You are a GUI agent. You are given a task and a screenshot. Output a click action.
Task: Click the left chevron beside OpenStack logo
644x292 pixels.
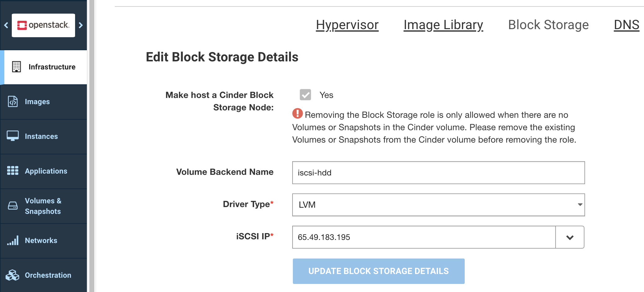pyautogui.click(x=6, y=25)
